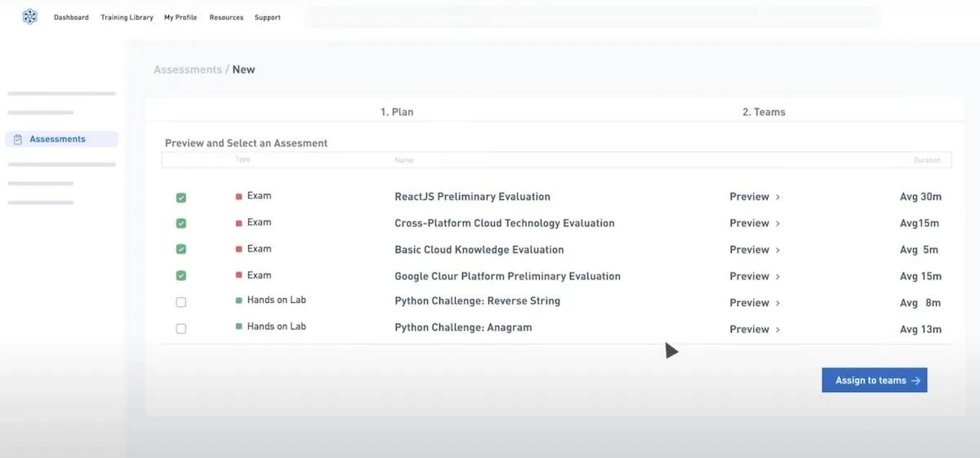Click the New breadcrumb text
980x458 pixels.
[x=243, y=69]
